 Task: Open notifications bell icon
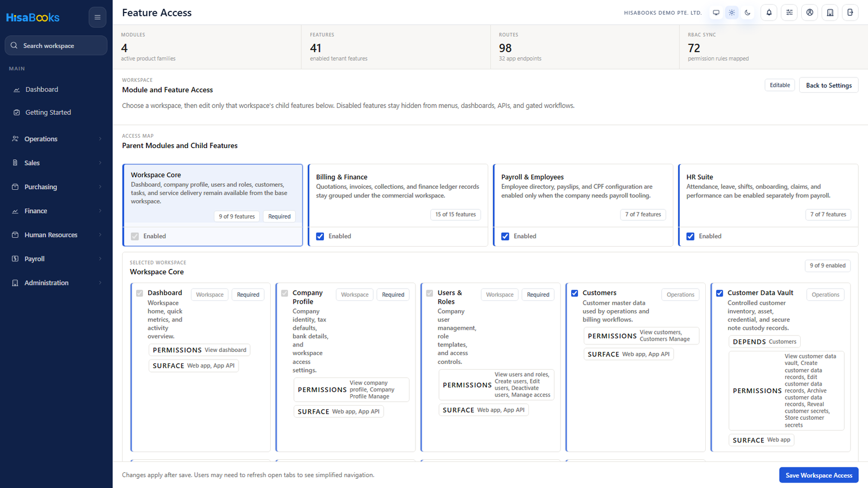click(x=769, y=12)
